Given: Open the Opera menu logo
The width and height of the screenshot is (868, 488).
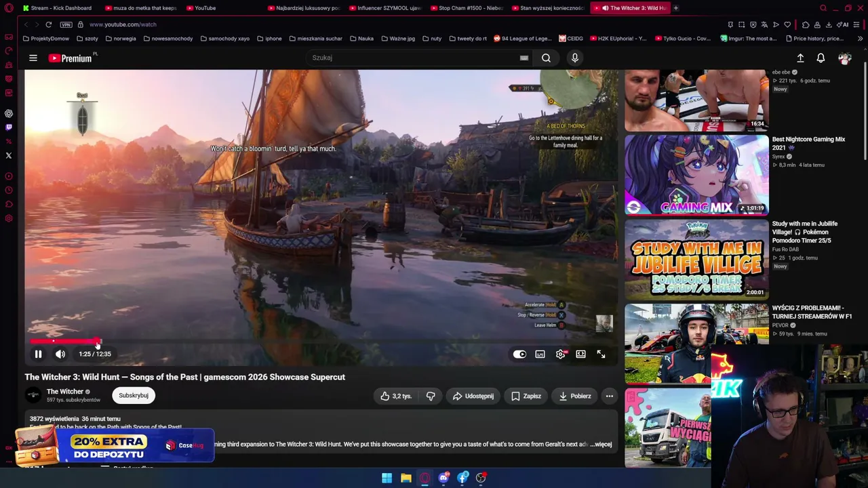Looking at the screenshot, I should point(9,8).
